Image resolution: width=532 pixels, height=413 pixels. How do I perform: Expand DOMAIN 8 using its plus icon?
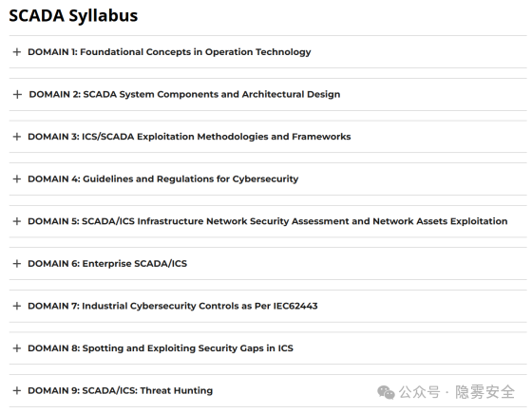pyautogui.click(x=17, y=348)
